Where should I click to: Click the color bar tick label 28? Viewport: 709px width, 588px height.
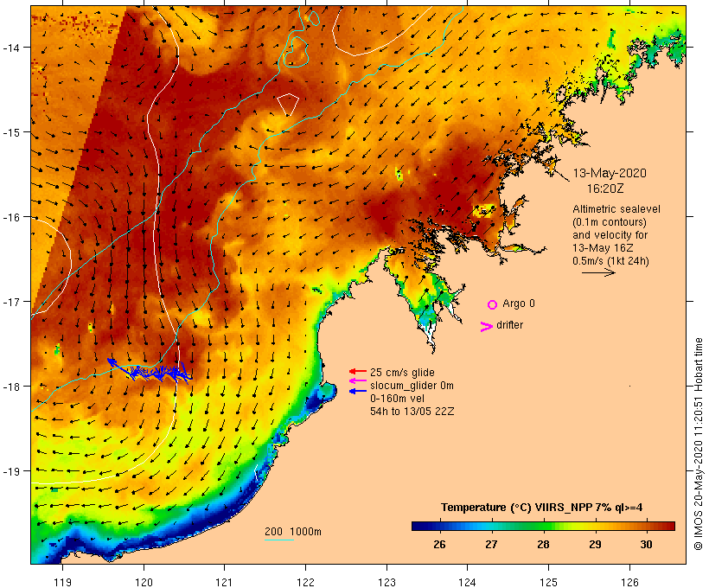(543, 545)
